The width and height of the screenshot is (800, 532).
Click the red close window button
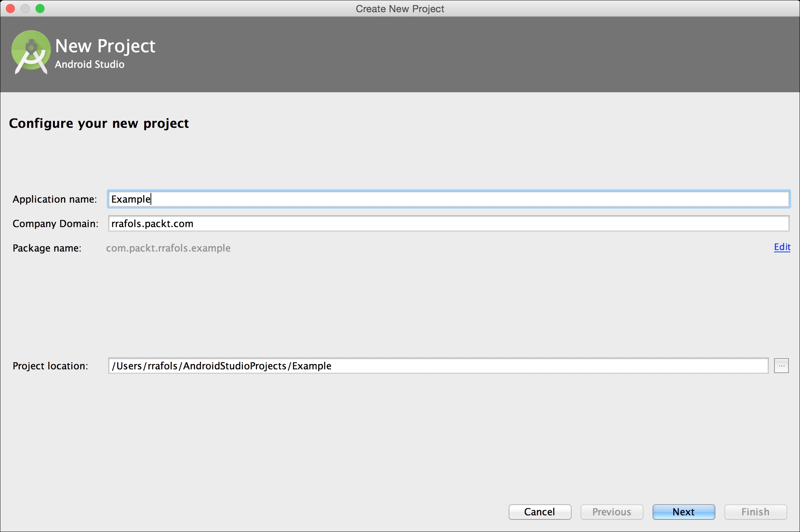pyautogui.click(x=10, y=9)
